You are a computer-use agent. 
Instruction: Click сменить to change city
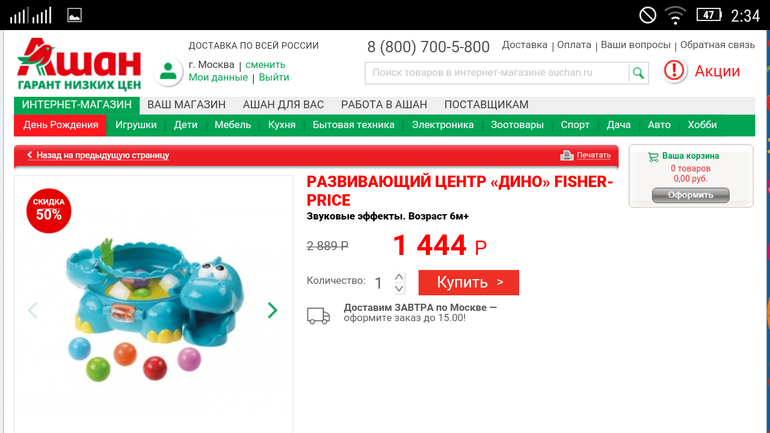265,65
